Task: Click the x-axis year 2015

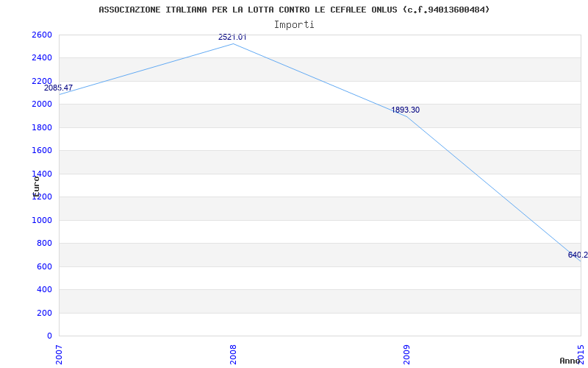Action: [581, 355]
